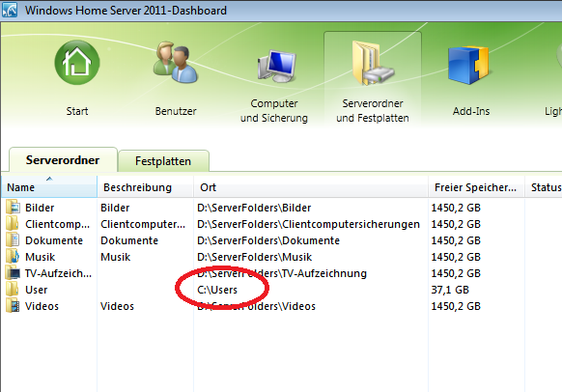
Task: Switch to the Serverordner tab
Action: click(63, 160)
